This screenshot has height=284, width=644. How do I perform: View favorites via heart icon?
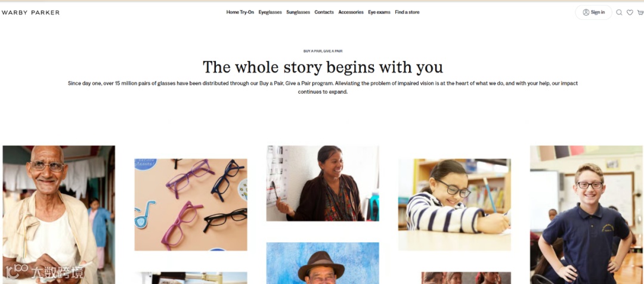pos(630,13)
